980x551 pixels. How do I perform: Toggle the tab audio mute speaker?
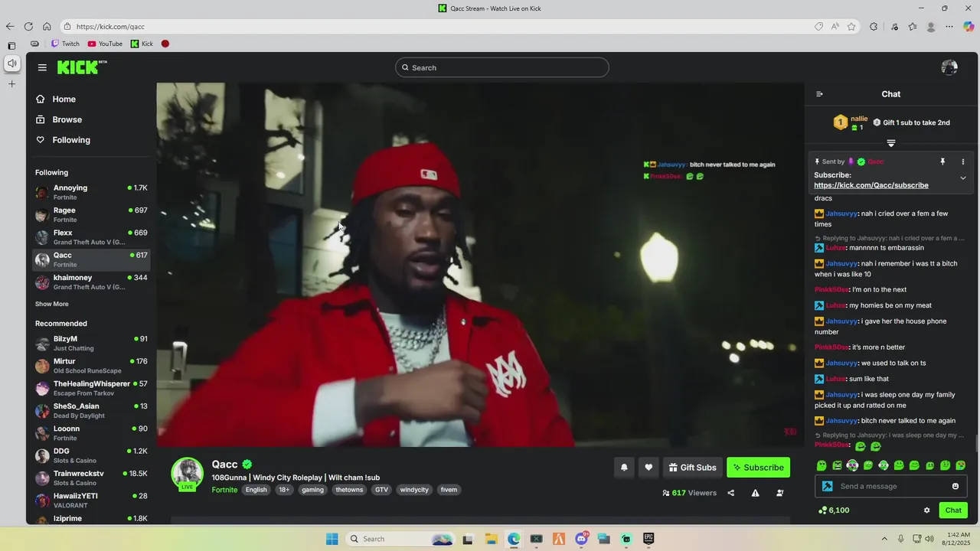(12, 64)
